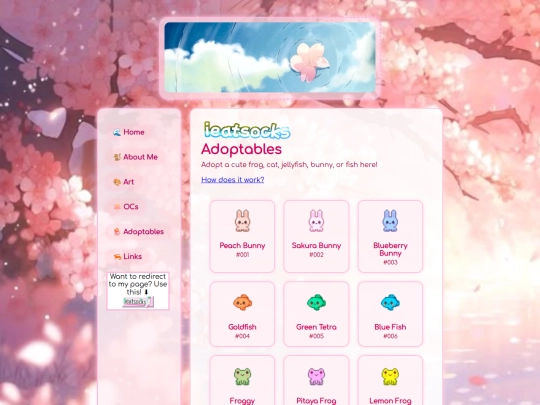Click the Sakura Bunny name label
This screenshot has width=540, height=405.
316,246
